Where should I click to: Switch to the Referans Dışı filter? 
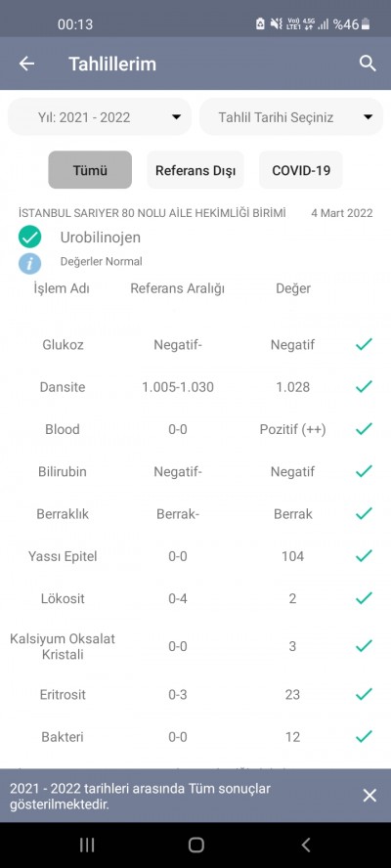coord(195,170)
